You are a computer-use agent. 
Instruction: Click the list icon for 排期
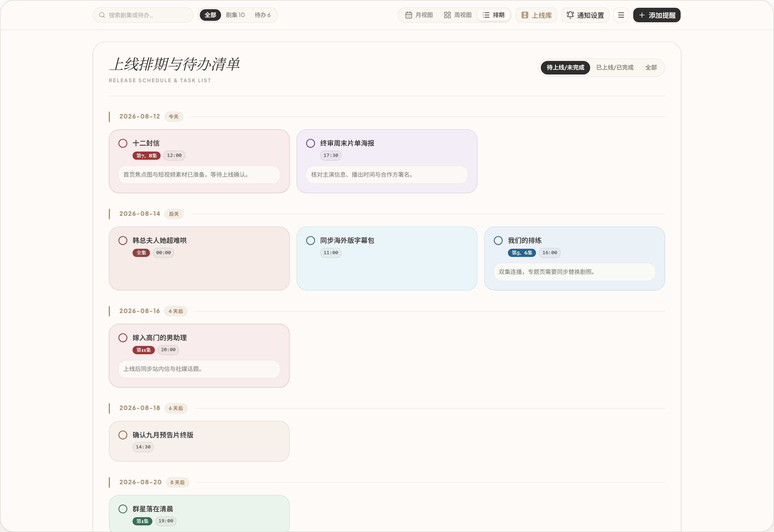[486, 15]
